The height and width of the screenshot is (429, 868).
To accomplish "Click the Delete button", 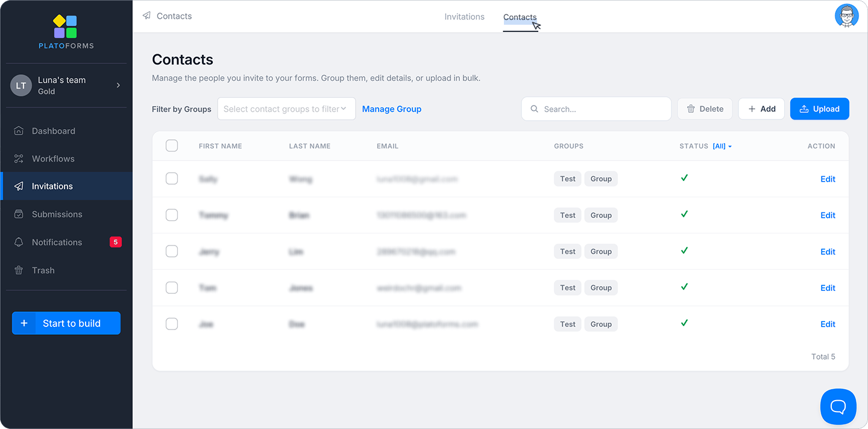I will point(705,109).
